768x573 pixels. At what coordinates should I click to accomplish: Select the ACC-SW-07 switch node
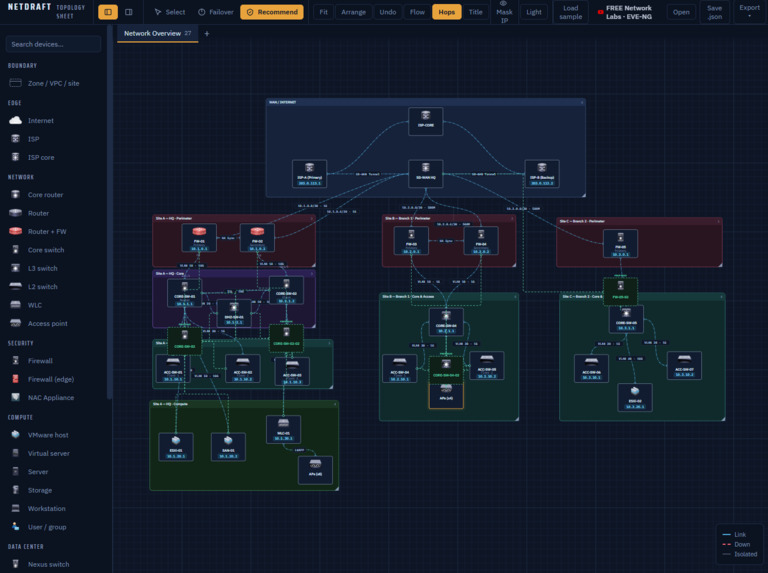coord(684,365)
